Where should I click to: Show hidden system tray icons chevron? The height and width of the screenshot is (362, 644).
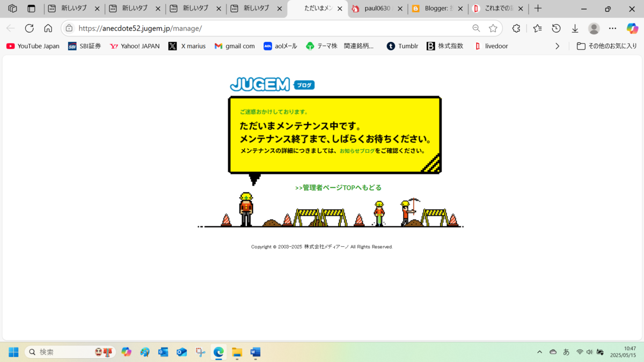tap(539, 352)
